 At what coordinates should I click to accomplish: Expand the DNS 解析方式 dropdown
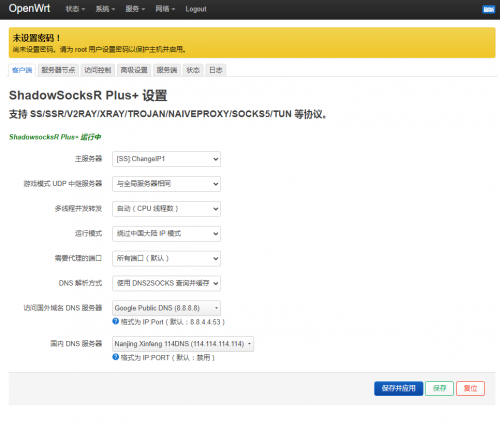[166, 283]
